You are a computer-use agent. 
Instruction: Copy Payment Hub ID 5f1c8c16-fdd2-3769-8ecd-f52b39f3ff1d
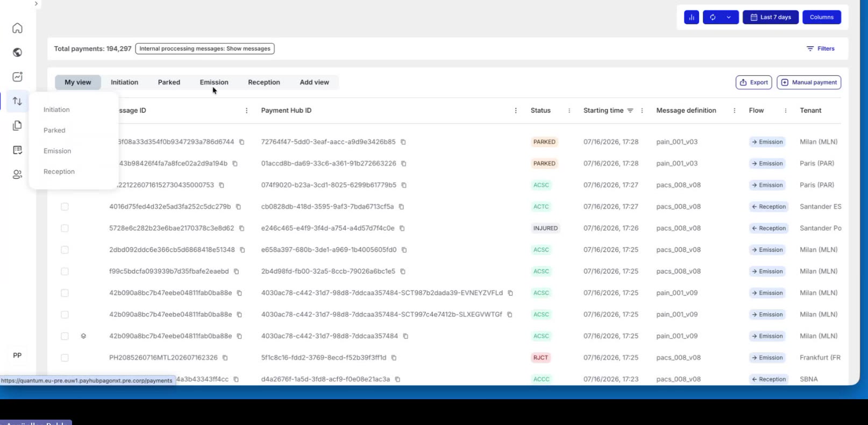(x=394, y=358)
